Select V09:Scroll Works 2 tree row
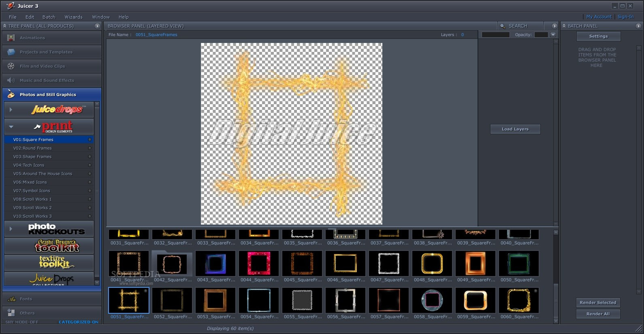The height and width of the screenshot is (334, 644). (x=49, y=208)
